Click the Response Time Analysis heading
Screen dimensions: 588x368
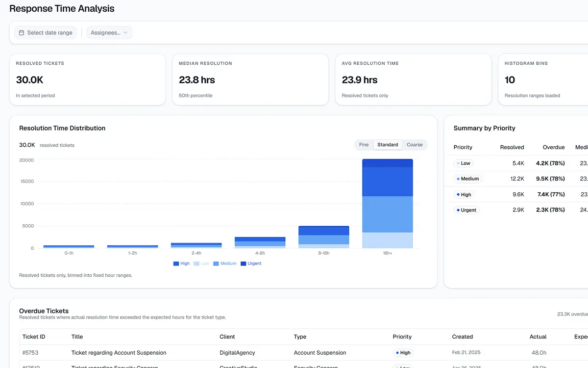[62, 8]
